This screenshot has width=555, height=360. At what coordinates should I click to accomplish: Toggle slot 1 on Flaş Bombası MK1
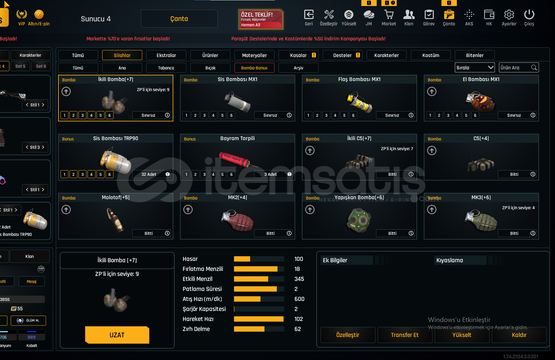point(308,115)
